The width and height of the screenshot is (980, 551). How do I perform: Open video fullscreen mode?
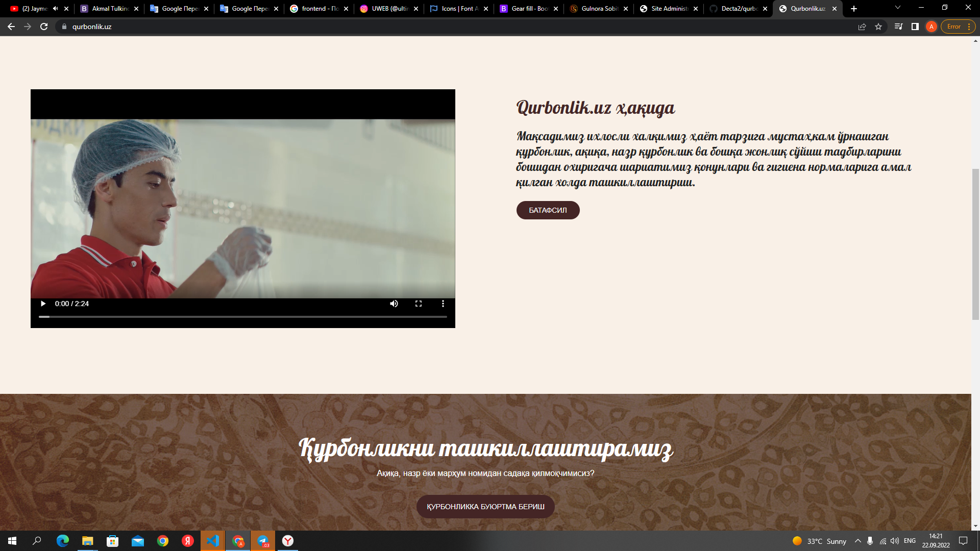(419, 304)
